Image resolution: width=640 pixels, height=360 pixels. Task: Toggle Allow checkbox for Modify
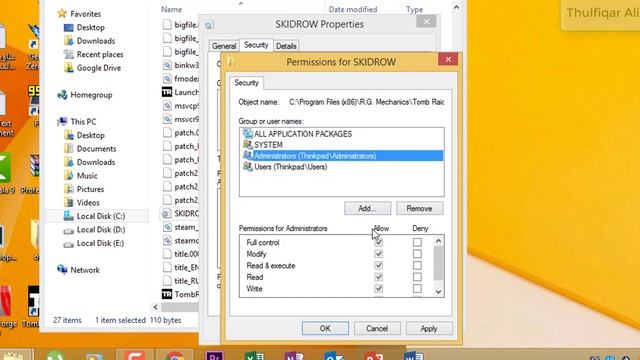click(x=378, y=254)
